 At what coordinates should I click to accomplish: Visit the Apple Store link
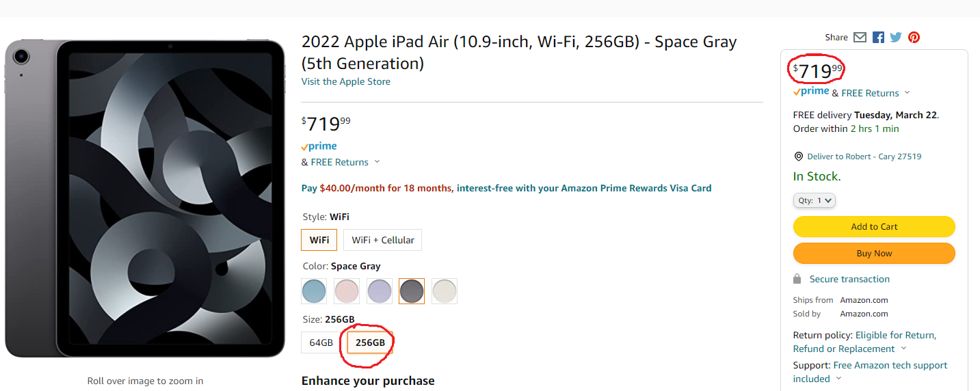click(345, 81)
